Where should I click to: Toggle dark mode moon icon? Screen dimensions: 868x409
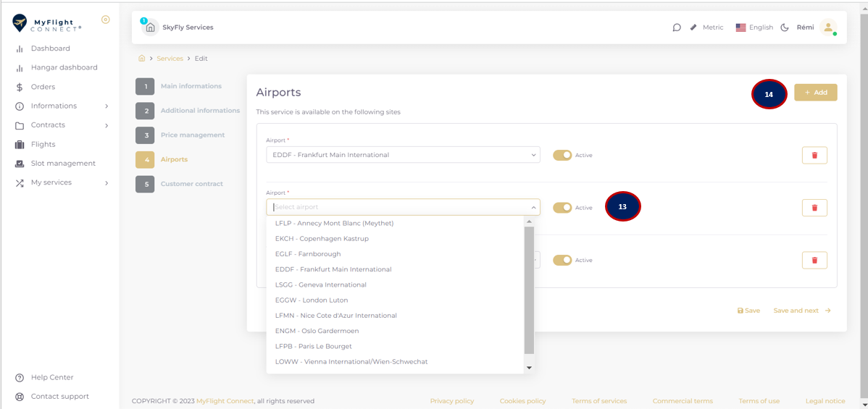coord(785,28)
